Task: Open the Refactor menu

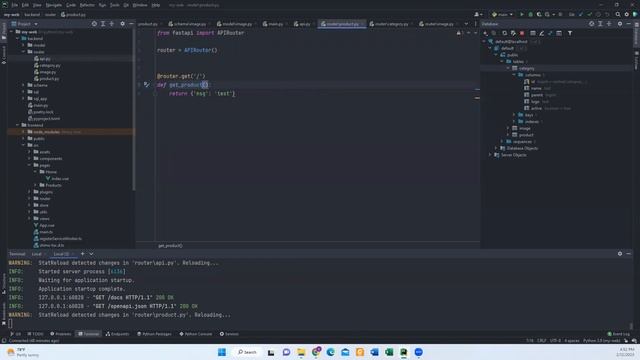Action: click(87, 5)
